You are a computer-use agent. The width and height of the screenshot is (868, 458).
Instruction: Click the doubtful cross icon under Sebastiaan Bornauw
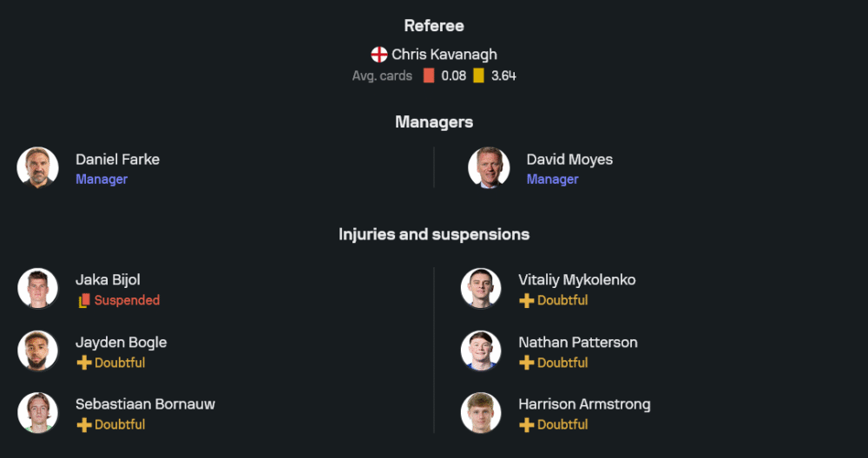84,425
